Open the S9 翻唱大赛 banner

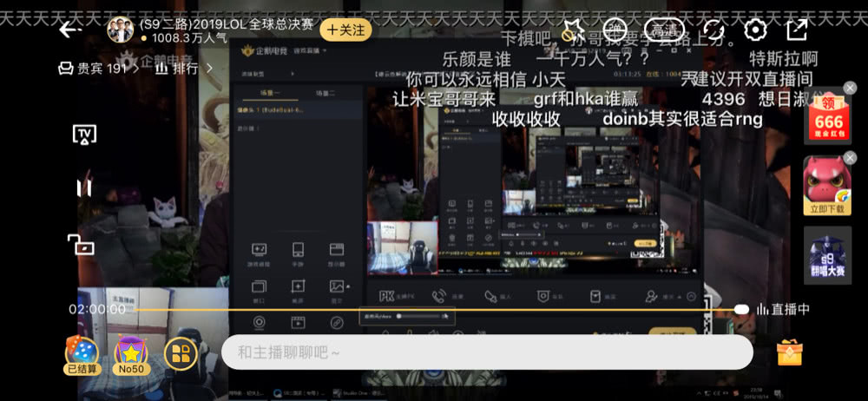[827, 255]
